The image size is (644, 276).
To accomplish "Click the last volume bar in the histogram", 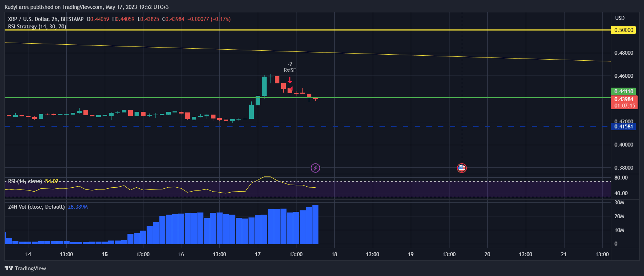I will [315, 224].
